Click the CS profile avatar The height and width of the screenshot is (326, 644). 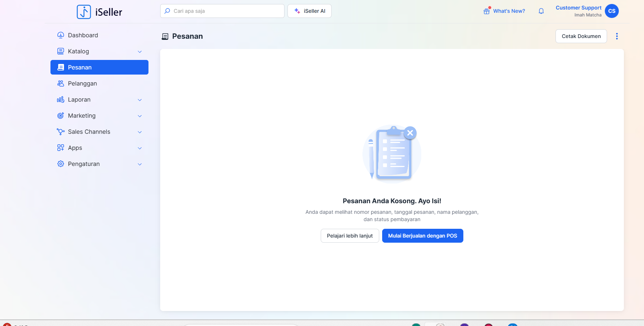pyautogui.click(x=612, y=11)
